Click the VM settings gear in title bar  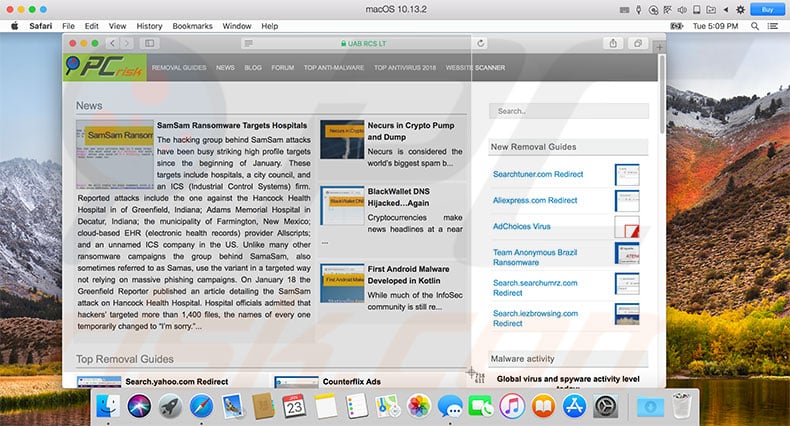point(741,10)
